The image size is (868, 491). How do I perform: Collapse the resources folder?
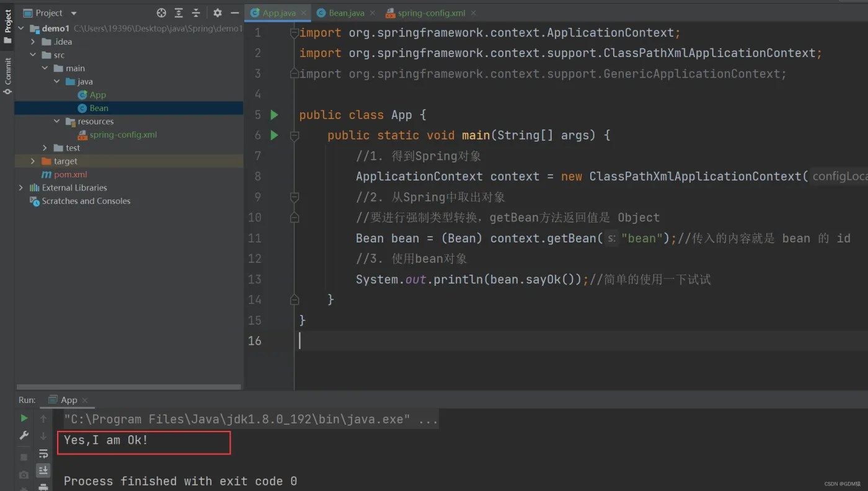(x=57, y=122)
